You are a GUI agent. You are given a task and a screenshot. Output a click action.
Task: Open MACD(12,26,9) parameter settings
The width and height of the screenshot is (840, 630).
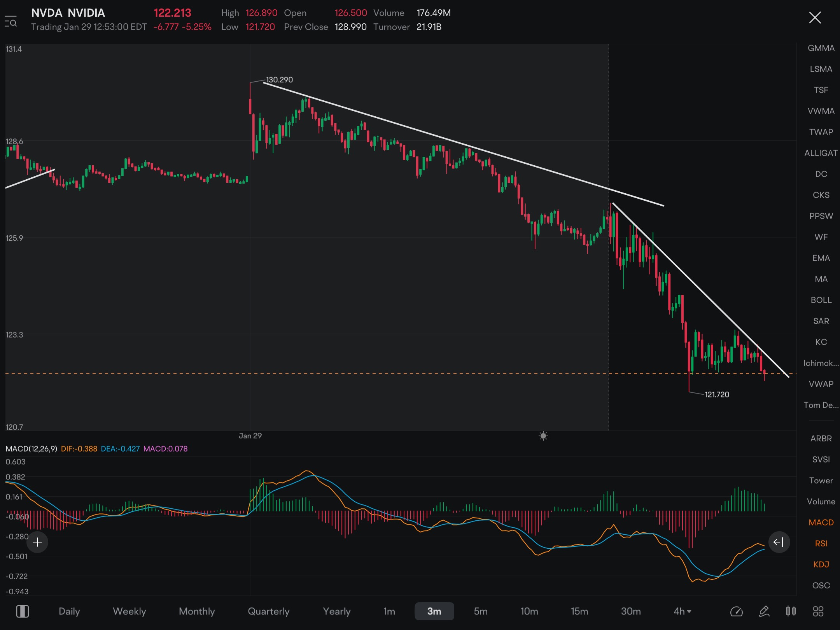click(x=31, y=449)
